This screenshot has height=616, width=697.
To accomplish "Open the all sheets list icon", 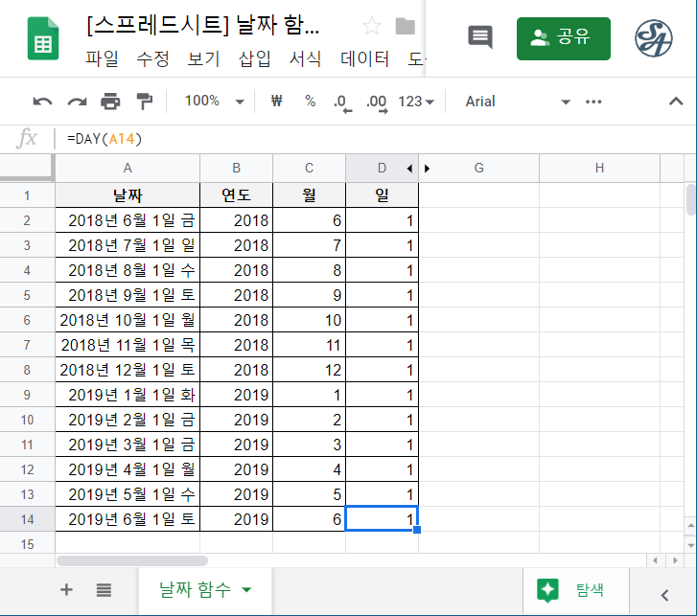I will click(x=104, y=590).
